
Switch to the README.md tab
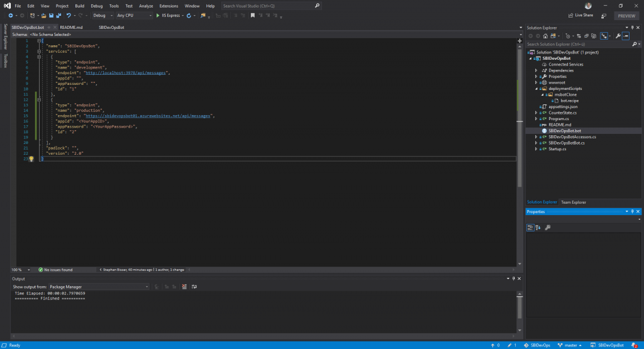click(71, 28)
